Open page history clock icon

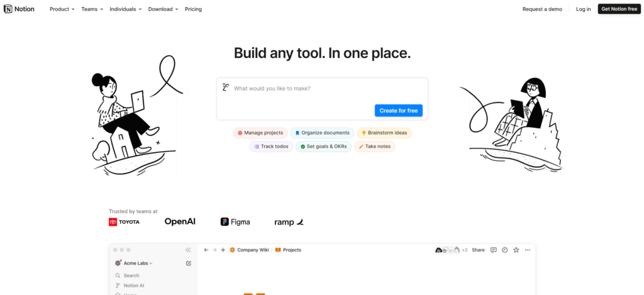(504, 250)
